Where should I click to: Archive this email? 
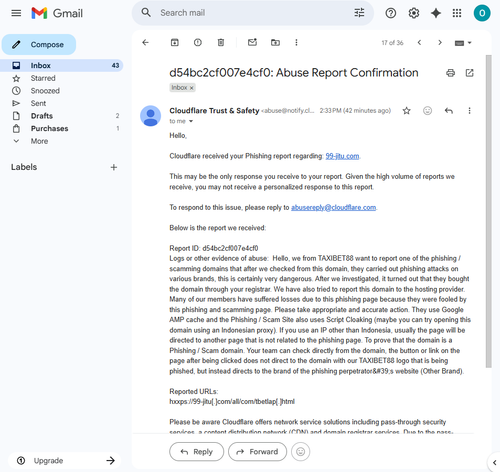[175, 42]
